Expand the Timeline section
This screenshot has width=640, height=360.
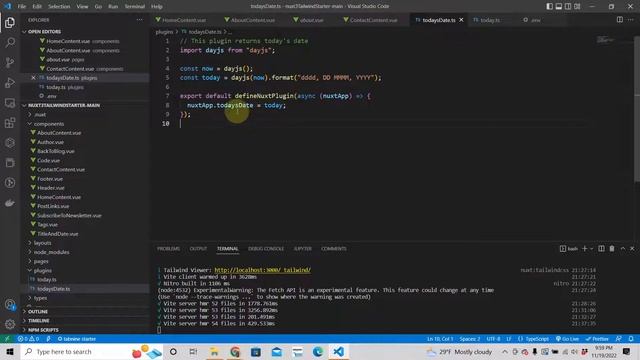click(x=85, y=321)
